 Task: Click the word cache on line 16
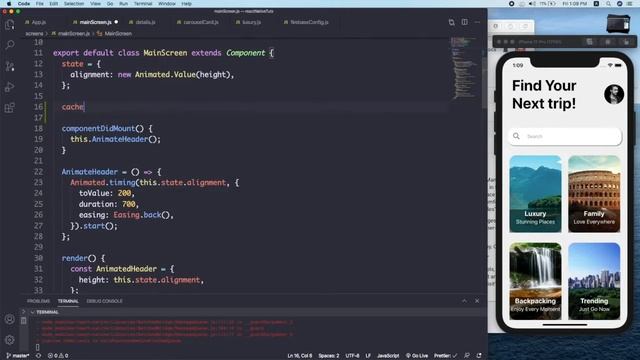[73, 107]
